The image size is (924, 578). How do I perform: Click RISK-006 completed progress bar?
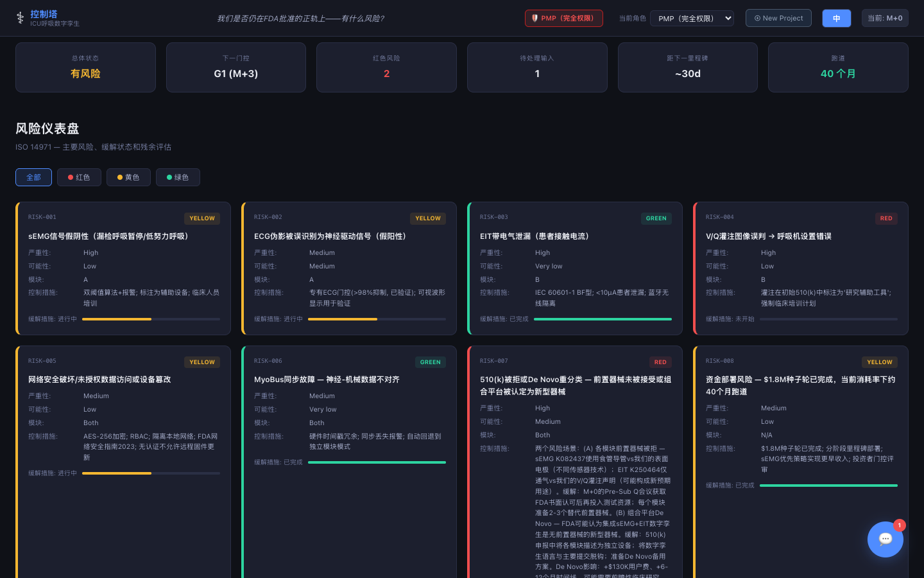[x=377, y=462]
